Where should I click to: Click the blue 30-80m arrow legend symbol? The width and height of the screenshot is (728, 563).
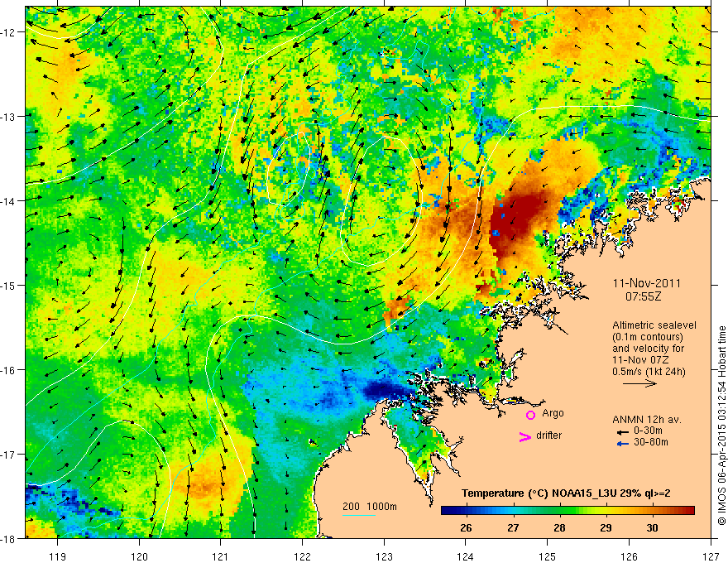click(623, 444)
